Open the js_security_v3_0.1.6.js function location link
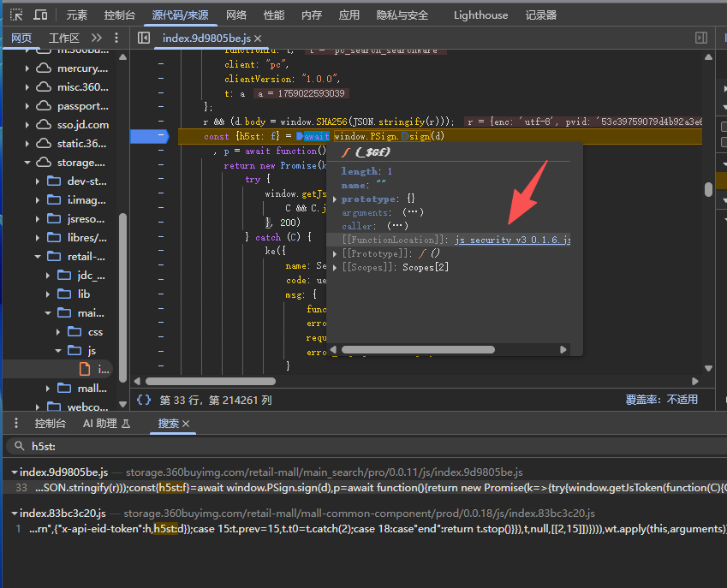The height and width of the screenshot is (588, 727). pos(512,240)
